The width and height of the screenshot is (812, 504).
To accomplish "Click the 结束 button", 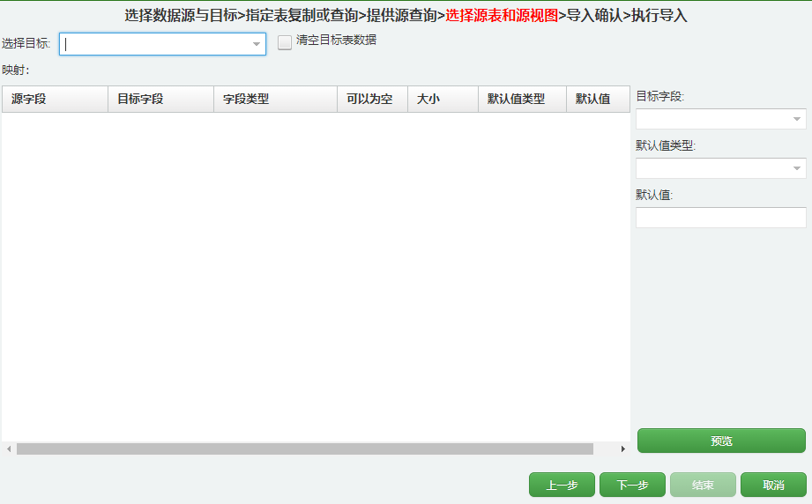I will pyautogui.click(x=703, y=485).
